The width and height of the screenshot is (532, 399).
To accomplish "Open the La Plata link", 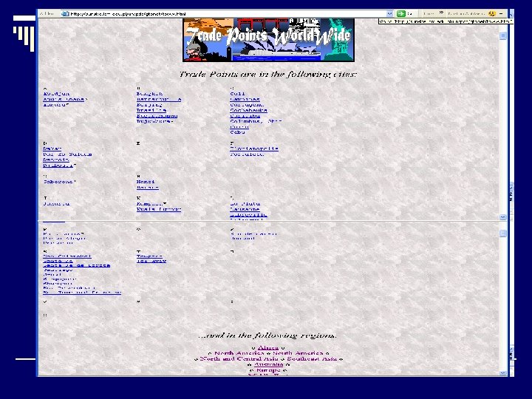I will pyautogui.click(x=245, y=204).
